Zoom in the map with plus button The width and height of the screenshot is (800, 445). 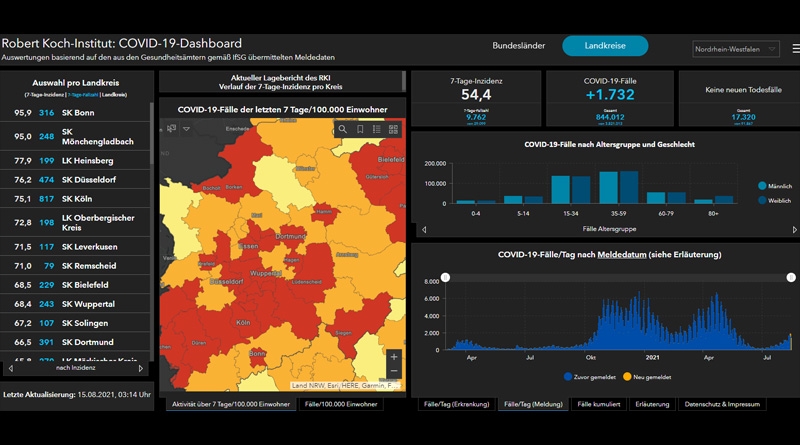point(393,356)
